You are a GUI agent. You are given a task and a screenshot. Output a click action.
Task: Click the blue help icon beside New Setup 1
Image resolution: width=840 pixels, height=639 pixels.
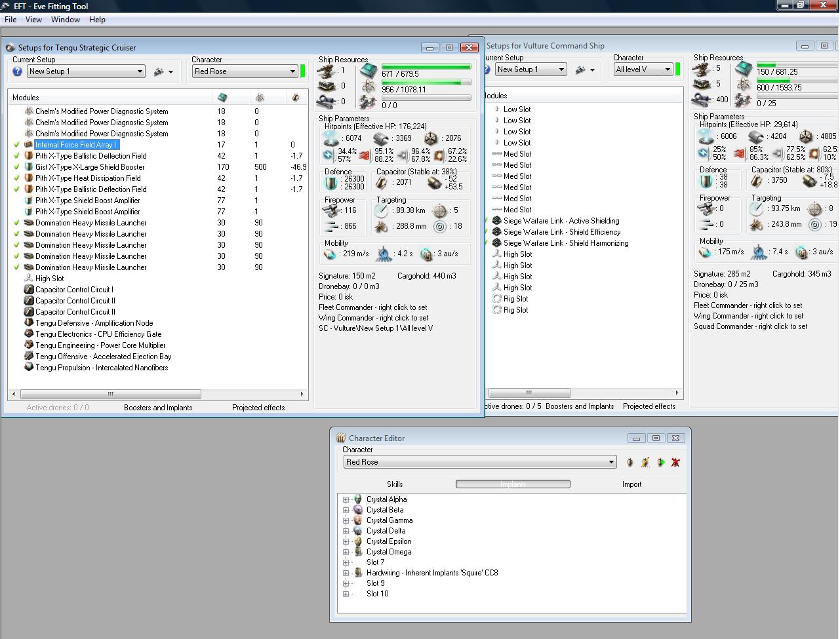coord(18,71)
